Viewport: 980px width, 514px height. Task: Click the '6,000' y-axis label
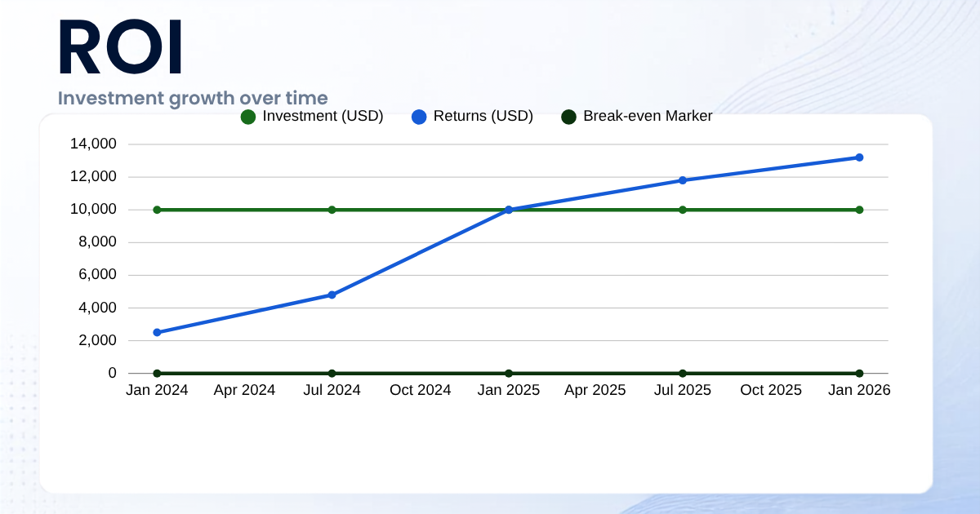[x=97, y=275]
